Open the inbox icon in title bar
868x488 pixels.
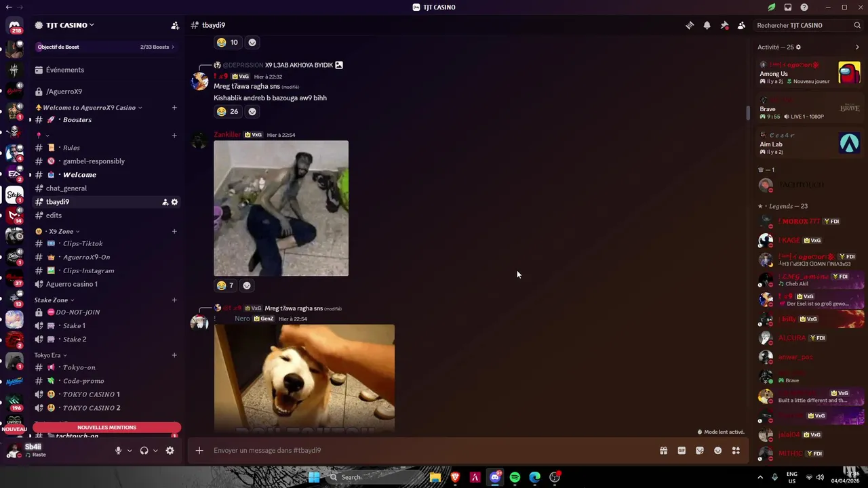788,7
